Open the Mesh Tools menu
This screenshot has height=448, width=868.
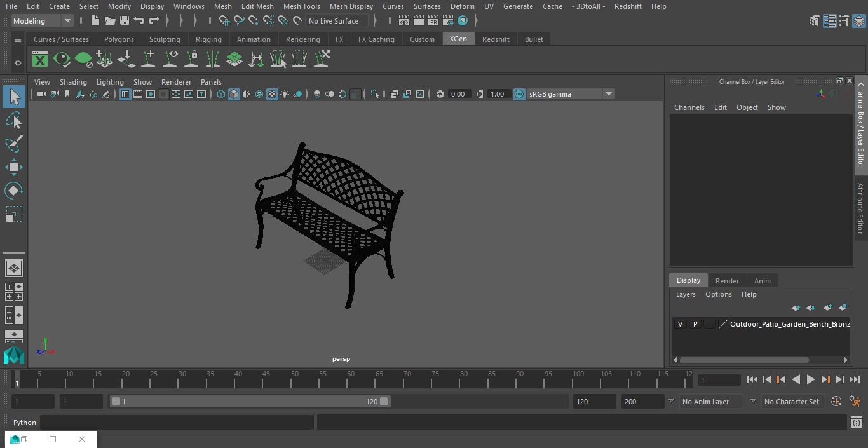[301, 6]
